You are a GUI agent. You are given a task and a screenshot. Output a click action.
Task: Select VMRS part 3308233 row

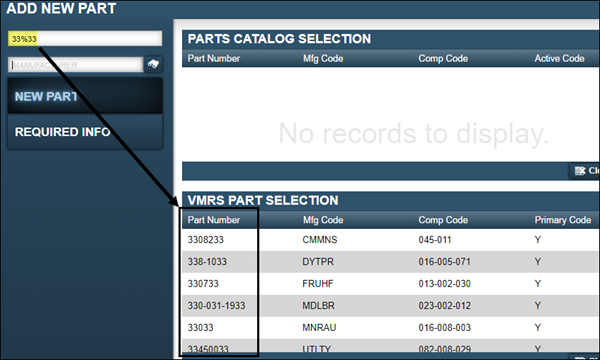point(391,240)
